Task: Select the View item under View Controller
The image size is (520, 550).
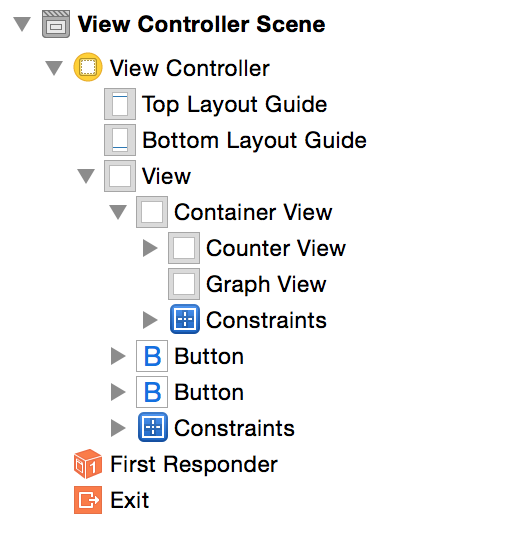Action: click(166, 176)
